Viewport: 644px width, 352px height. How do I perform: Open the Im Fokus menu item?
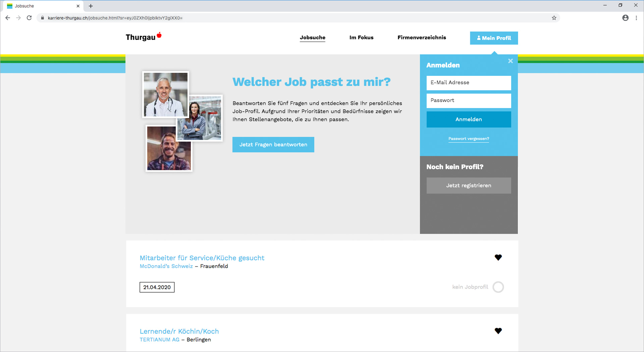pyautogui.click(x=361, y=38)
